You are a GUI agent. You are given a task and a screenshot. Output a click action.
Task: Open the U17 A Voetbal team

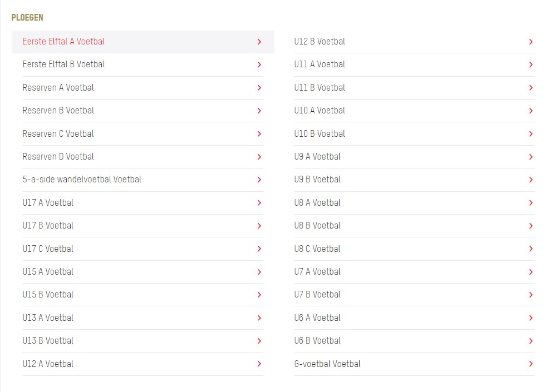pos(143,202)
